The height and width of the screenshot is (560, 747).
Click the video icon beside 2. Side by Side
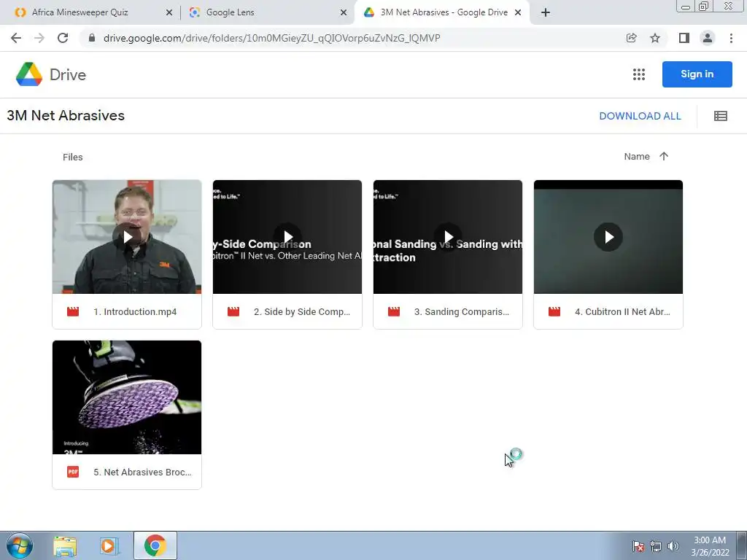(x=233, y=312)
